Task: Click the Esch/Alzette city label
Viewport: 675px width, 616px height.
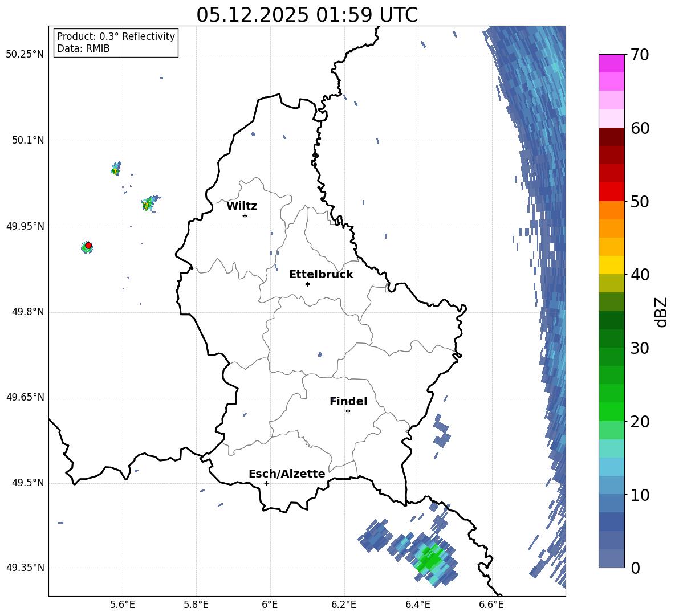Action: point(287,474)
